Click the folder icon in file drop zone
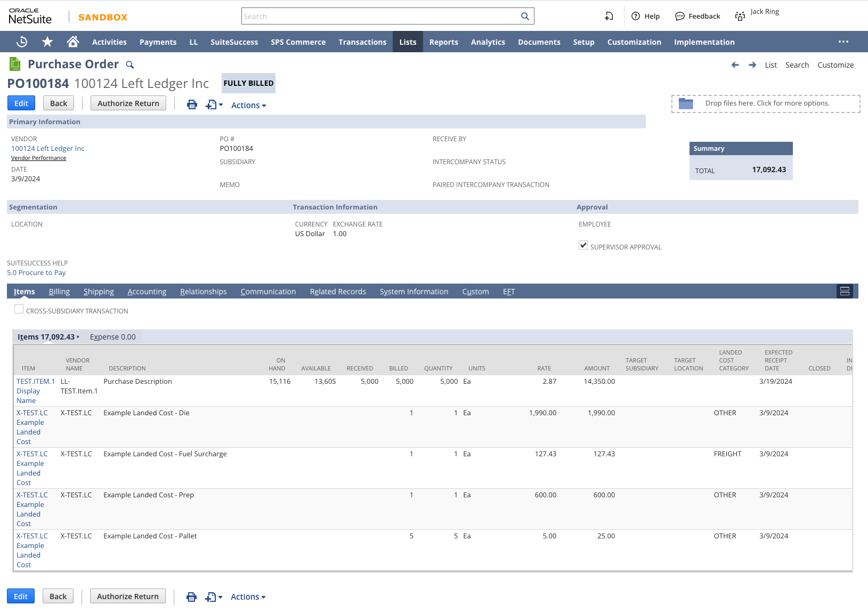Image resolution: width=868 pixels, height=613 pixels. tap(686, 103)
